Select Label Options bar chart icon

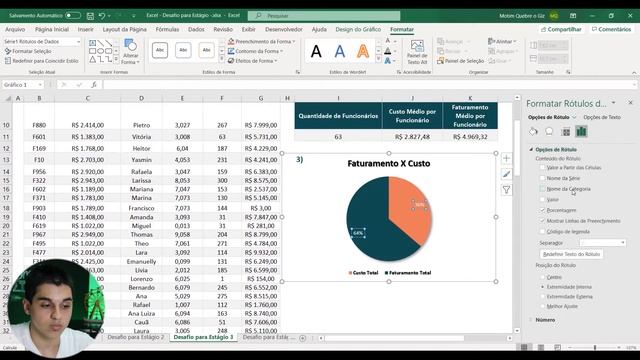pos(581,131)
